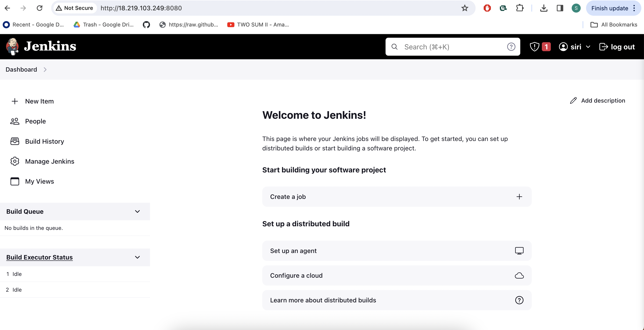Focus the Jenkins search input box

click(x=450, y=47)
